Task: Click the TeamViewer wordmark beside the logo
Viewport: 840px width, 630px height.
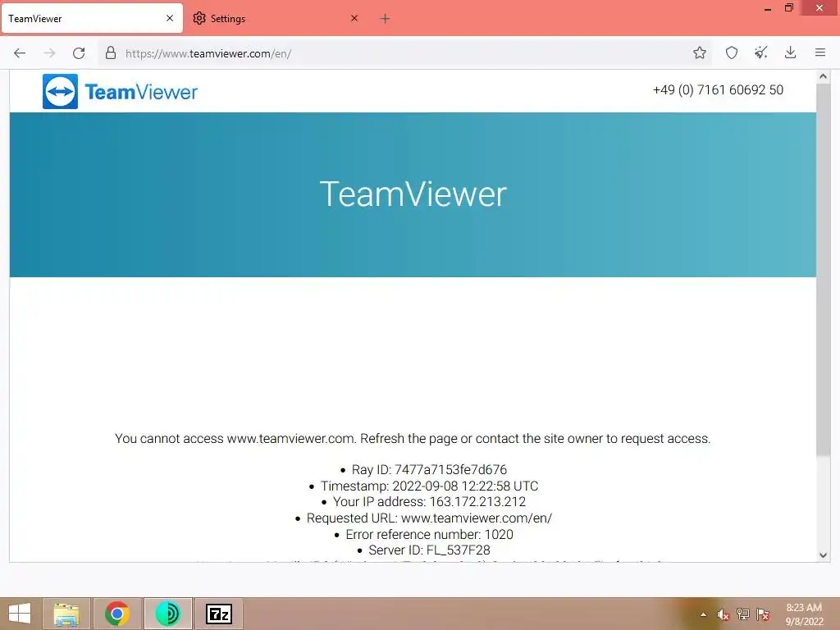Action: pyautogui.click(x=141, y=92)
